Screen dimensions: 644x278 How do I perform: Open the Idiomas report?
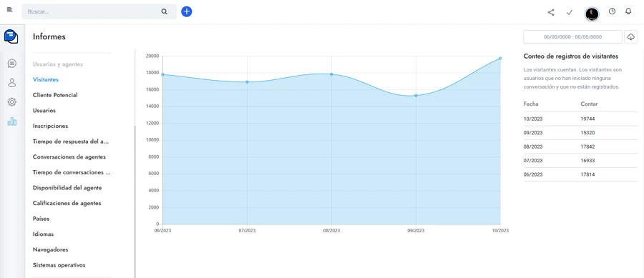[x=43, y=234]
